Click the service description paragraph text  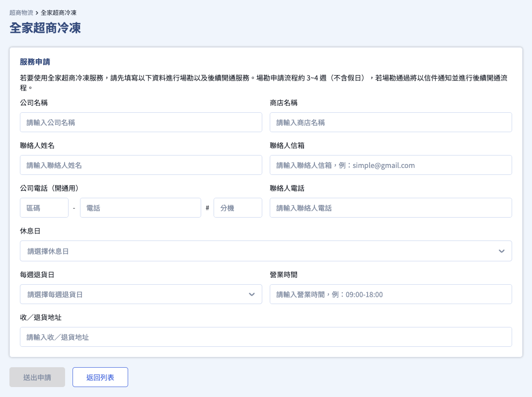click(264, 83)
